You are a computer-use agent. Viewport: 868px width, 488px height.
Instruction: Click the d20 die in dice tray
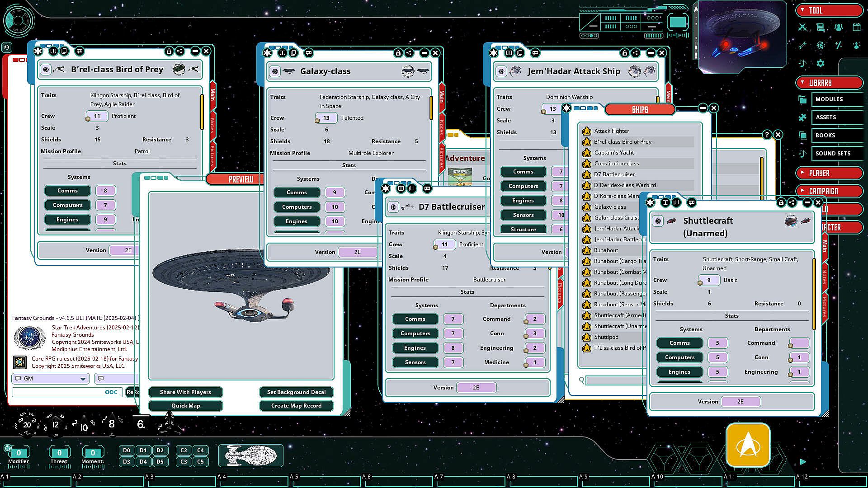(x=27, y=425)
